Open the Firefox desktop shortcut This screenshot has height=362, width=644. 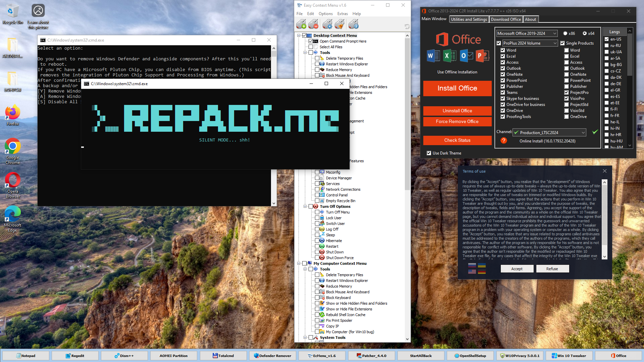(12, 116)
